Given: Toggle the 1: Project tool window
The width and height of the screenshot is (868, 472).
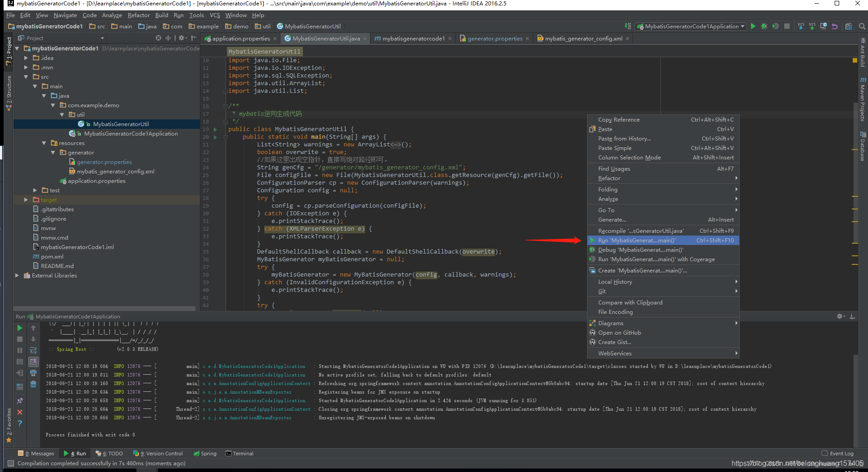Looking at the screenshot, I should 9,51.
